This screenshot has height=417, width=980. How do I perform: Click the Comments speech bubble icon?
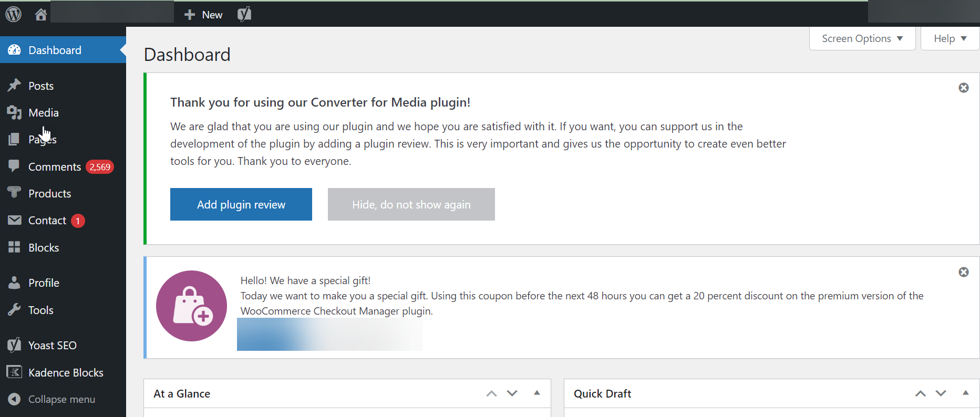click(x=14, y=166)
